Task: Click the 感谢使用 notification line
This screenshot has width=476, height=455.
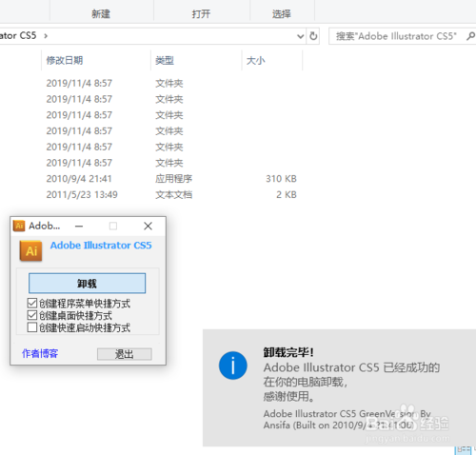Action: pos(288,396)
